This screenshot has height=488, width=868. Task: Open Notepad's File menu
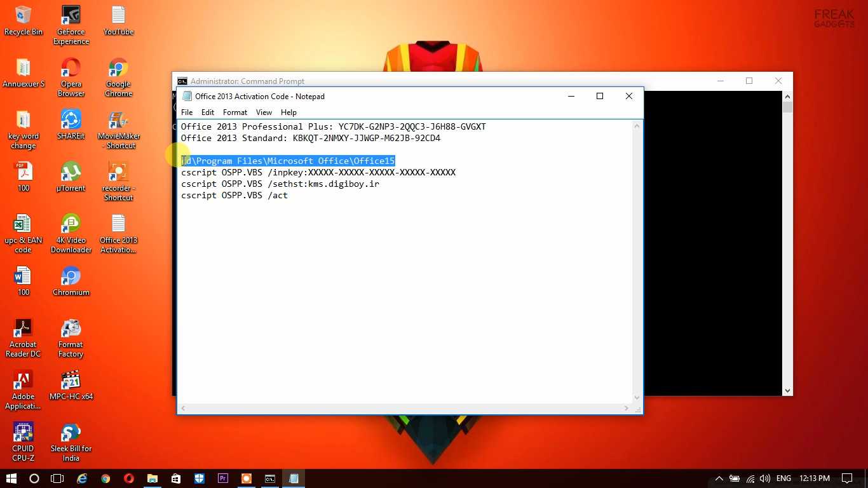click(187, 112)
